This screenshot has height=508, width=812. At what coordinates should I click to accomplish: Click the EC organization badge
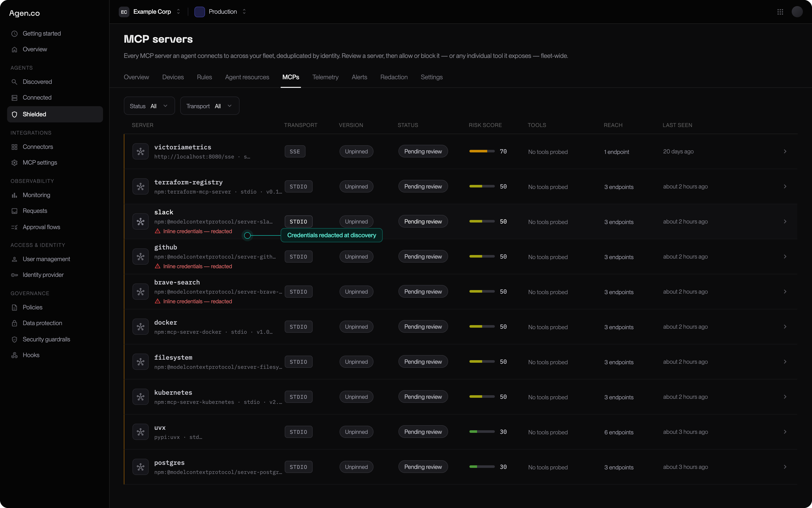[x=124, y=12]
